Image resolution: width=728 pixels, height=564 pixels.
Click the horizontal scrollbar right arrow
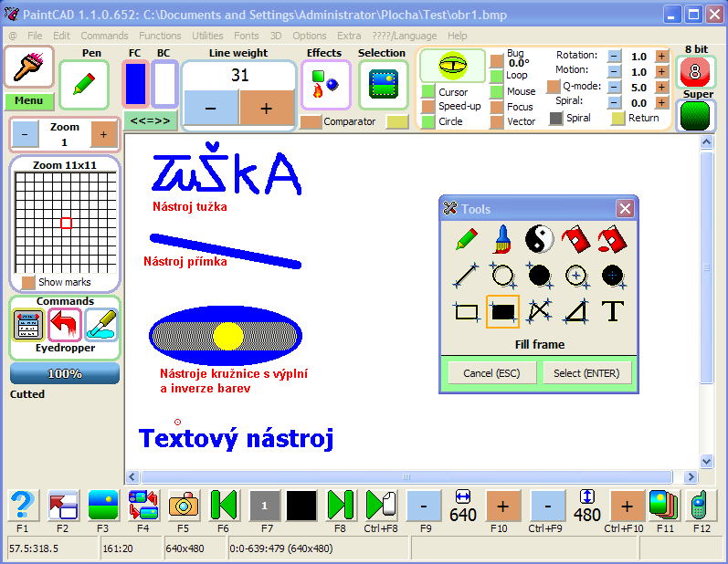point(691,476)
